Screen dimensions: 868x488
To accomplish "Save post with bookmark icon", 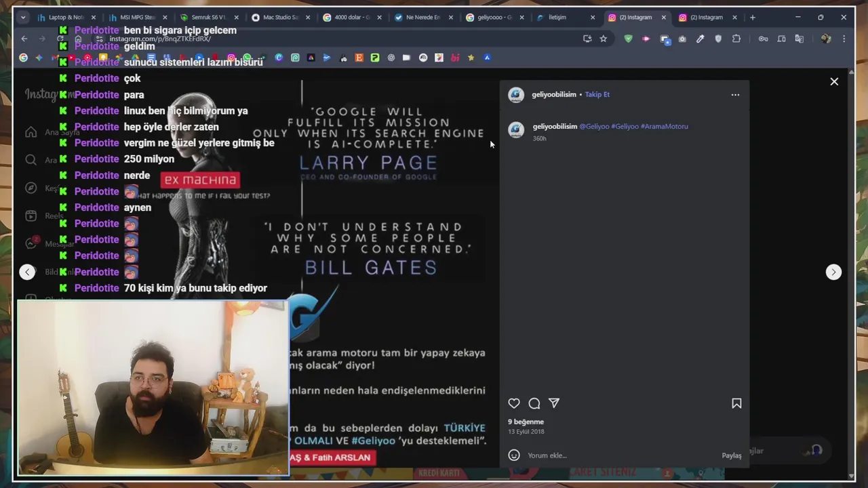I will click(x=736, y=403).
